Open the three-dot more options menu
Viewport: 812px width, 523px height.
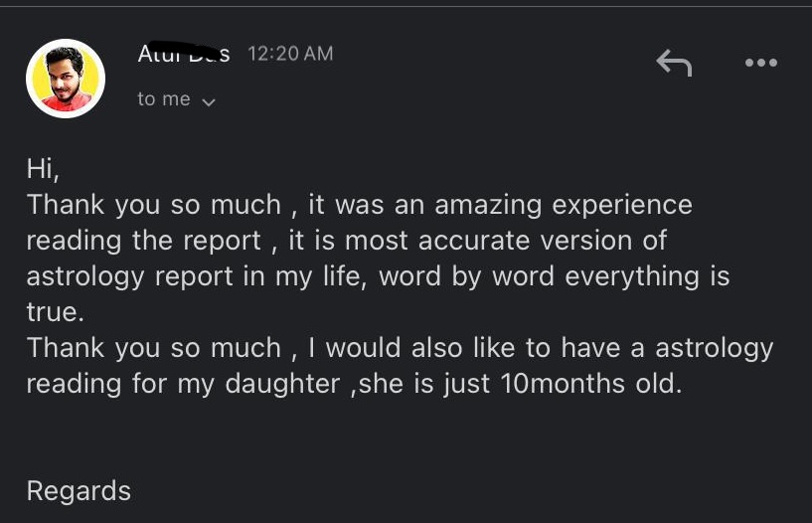[x=760, y=63]
